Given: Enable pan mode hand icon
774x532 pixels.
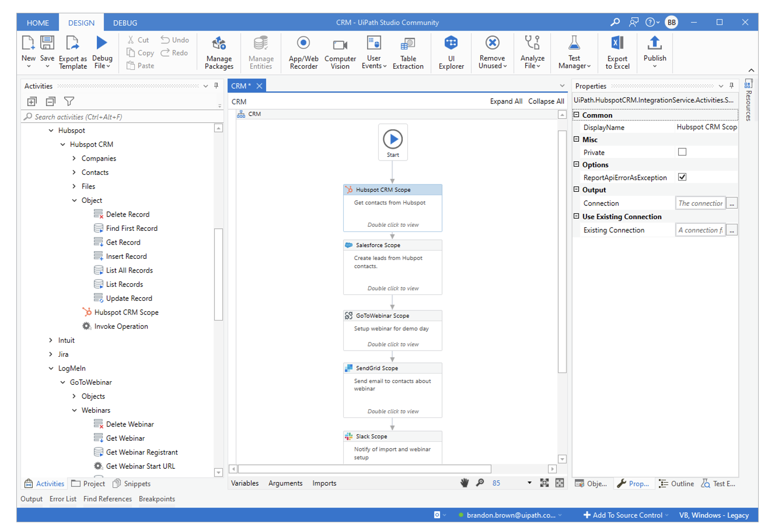Looking at the screenshot, I should [x=465, y=483].
